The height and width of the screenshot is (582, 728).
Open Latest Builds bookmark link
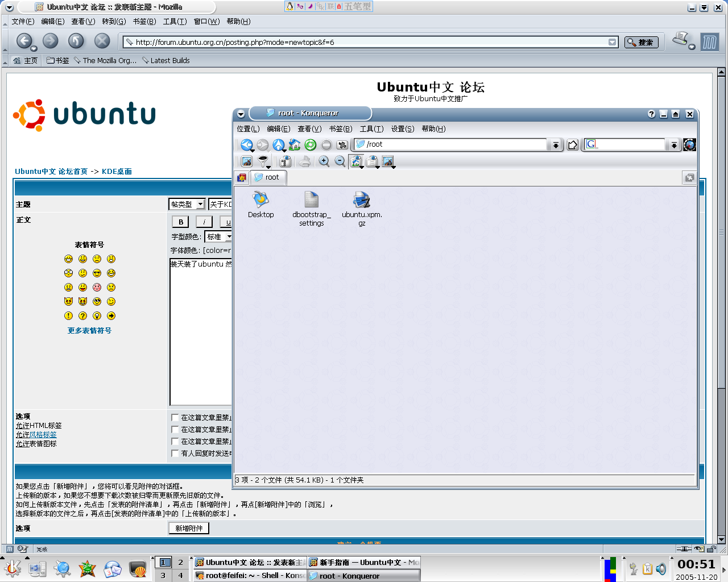[x=166, y=60]
